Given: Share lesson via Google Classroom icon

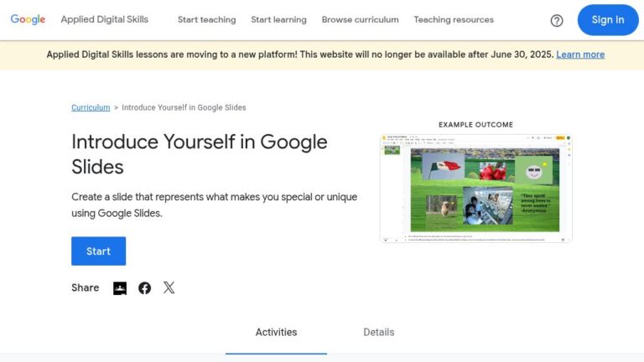Looking at the screenshot, I should coord(120,288).
